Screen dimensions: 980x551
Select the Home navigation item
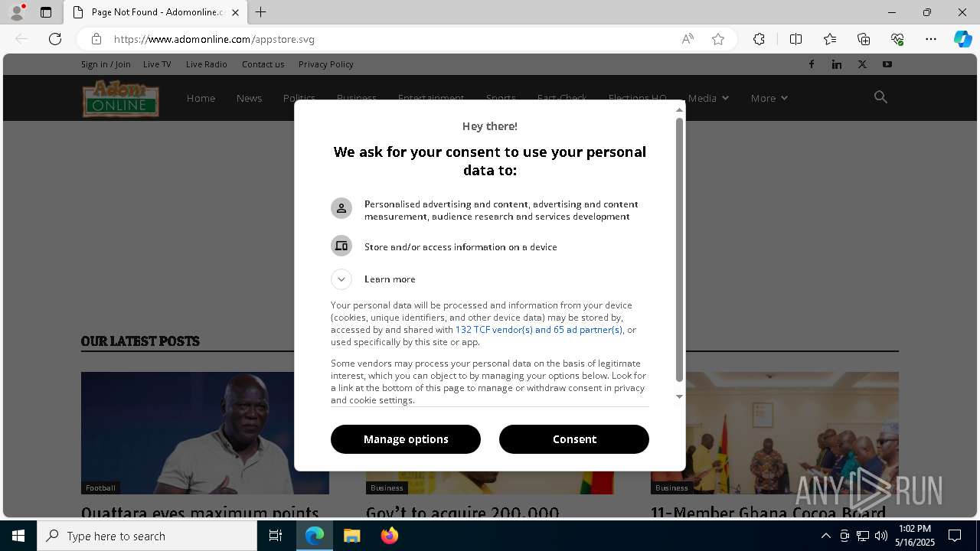coord(201,98)
